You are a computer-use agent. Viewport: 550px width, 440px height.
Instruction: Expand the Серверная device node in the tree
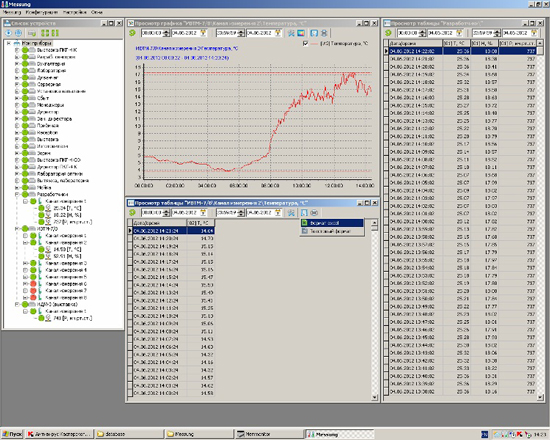[17, 84]
